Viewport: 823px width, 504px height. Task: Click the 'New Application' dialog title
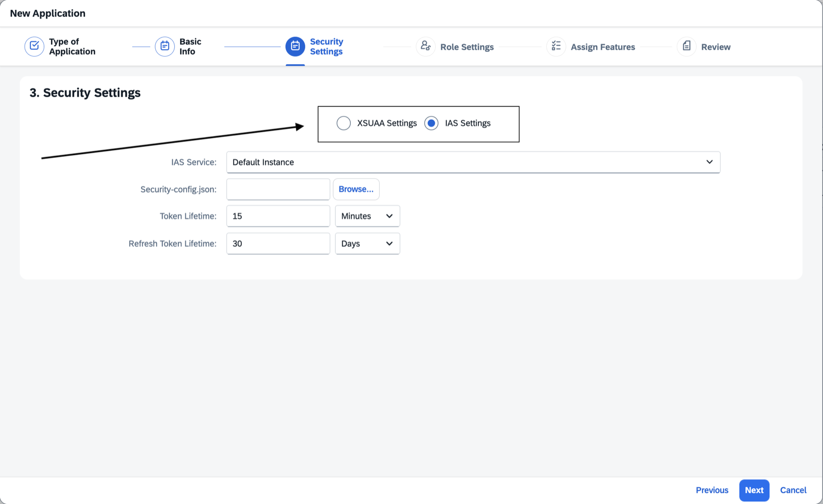[48, 13]
